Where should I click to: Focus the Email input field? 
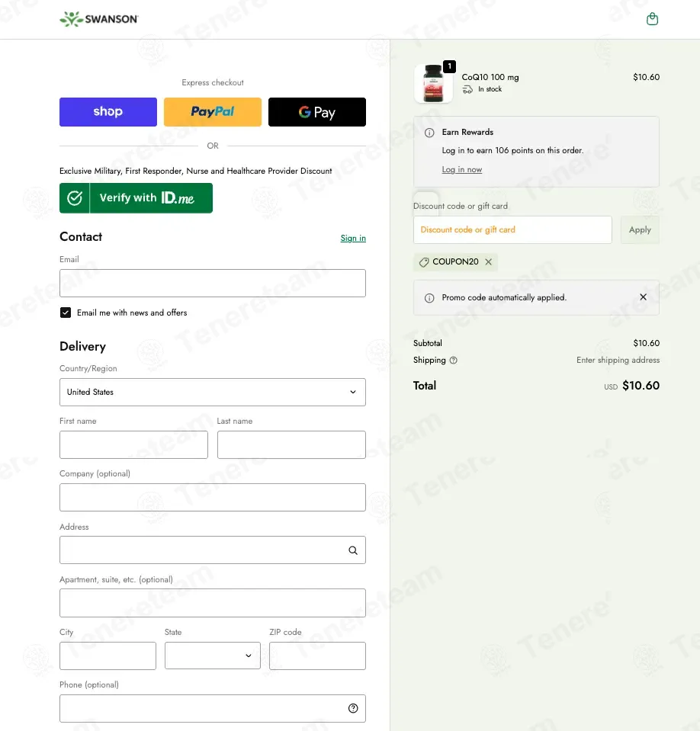pyautogui.click(x=213, y=283)
